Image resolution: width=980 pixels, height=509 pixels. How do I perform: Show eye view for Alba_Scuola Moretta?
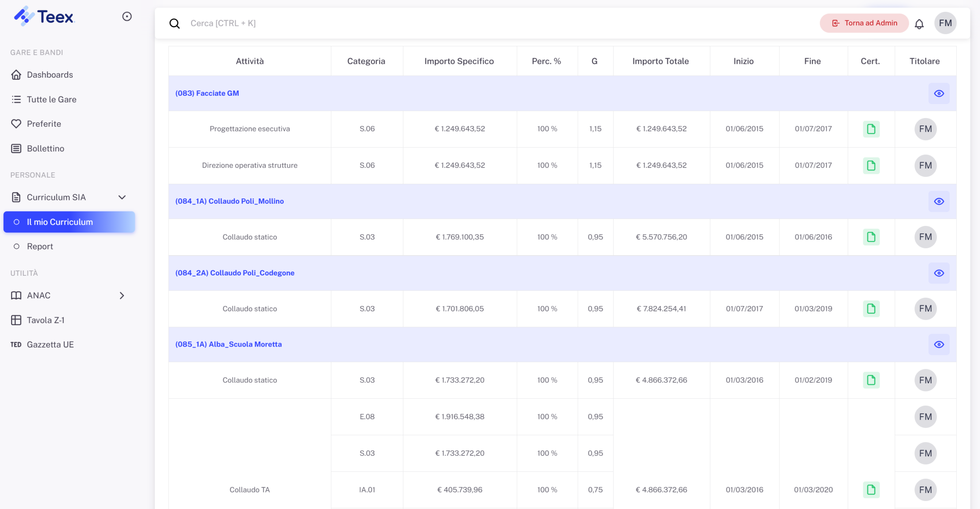pyautogui.click(x=939, y=344)
